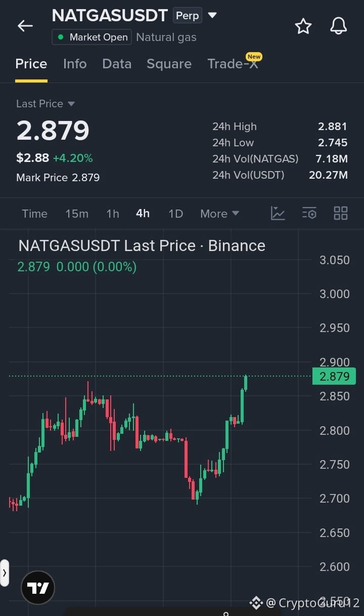364x616 pixels.
Task: Switch to the Info tab
Action: [x=75, y=64]
